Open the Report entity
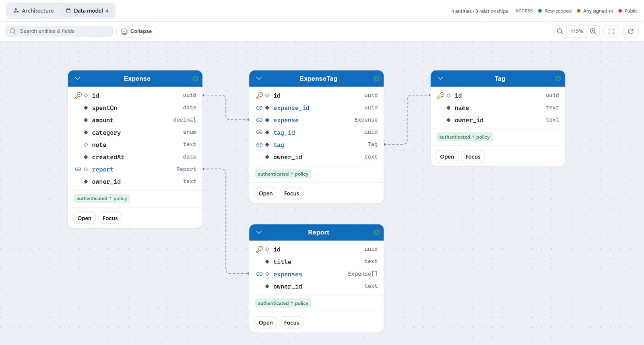 (266, 323)
